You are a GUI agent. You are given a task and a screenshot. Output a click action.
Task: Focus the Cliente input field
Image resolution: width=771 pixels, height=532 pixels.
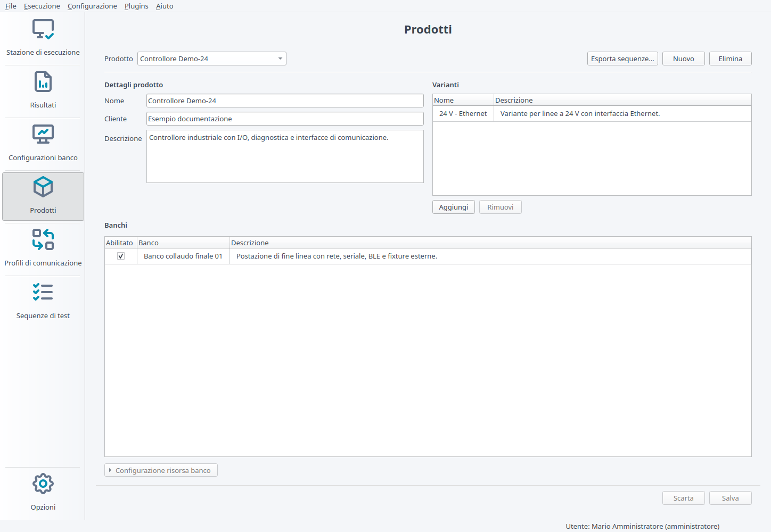285,119
